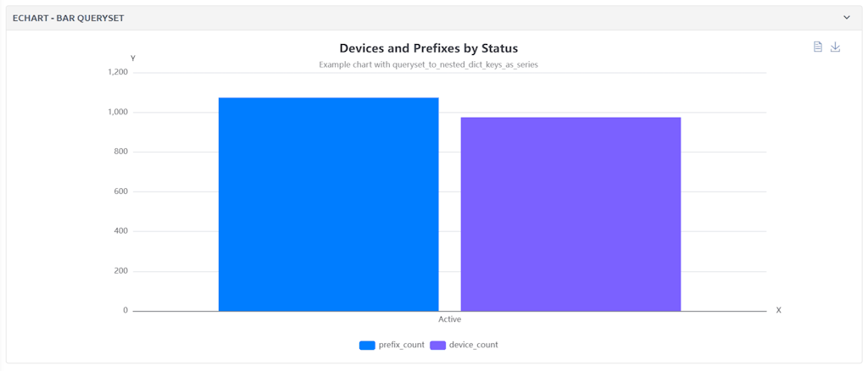Click the 1,000 y-axis tick label
Image resolution: width=868 pixels, height=371 pixels.
[117, 113]
